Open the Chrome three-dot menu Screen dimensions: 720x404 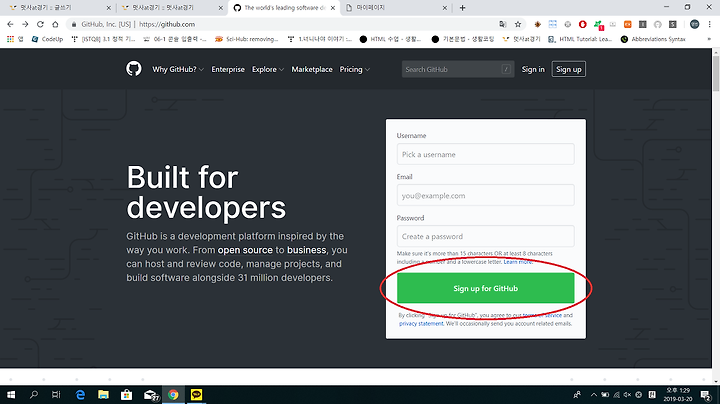tap(710, 24)
